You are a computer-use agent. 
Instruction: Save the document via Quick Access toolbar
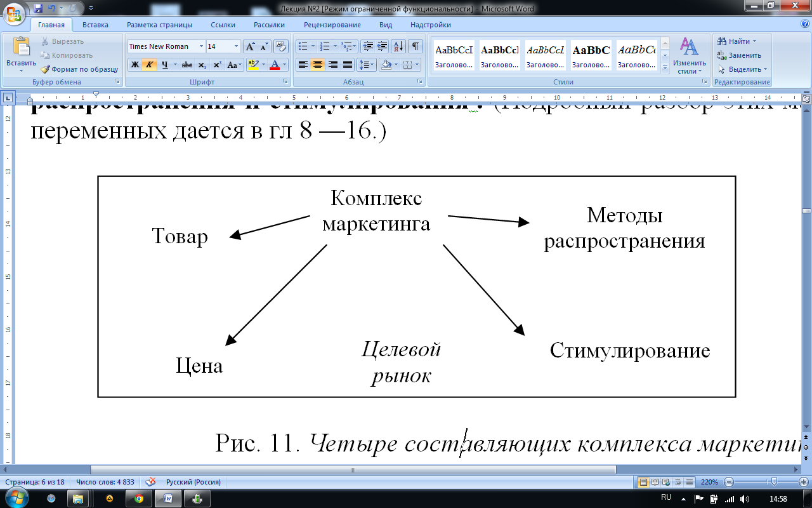[38, 8]
